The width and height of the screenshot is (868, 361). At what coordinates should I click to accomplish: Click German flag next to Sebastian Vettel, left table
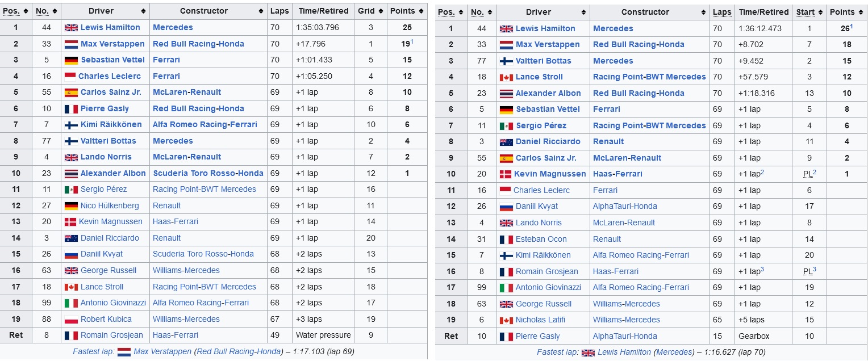[71, 60]
